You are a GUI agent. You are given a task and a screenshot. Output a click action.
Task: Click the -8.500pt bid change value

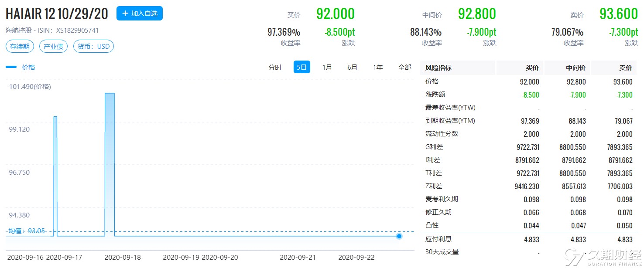point(339,32)
